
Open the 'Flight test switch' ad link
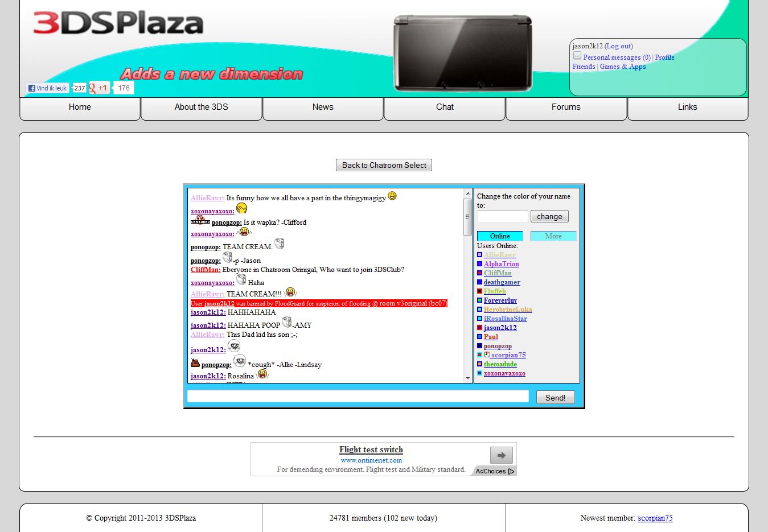pyautogui.click(x=371, y=449)
